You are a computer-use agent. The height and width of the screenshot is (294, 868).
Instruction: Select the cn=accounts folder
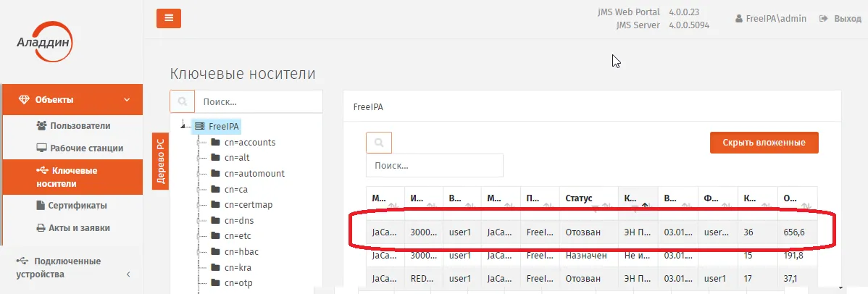pyautogui.click(x=243, y=143)
